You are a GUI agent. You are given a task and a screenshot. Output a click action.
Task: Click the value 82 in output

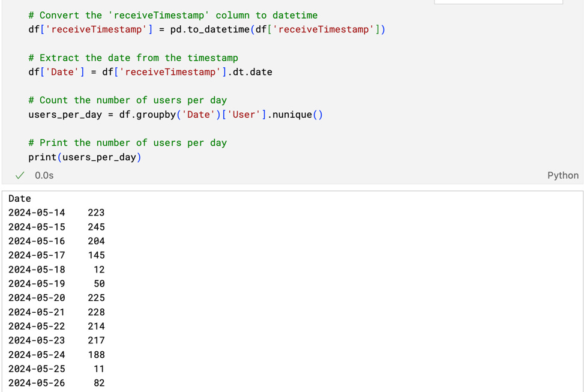99,383
